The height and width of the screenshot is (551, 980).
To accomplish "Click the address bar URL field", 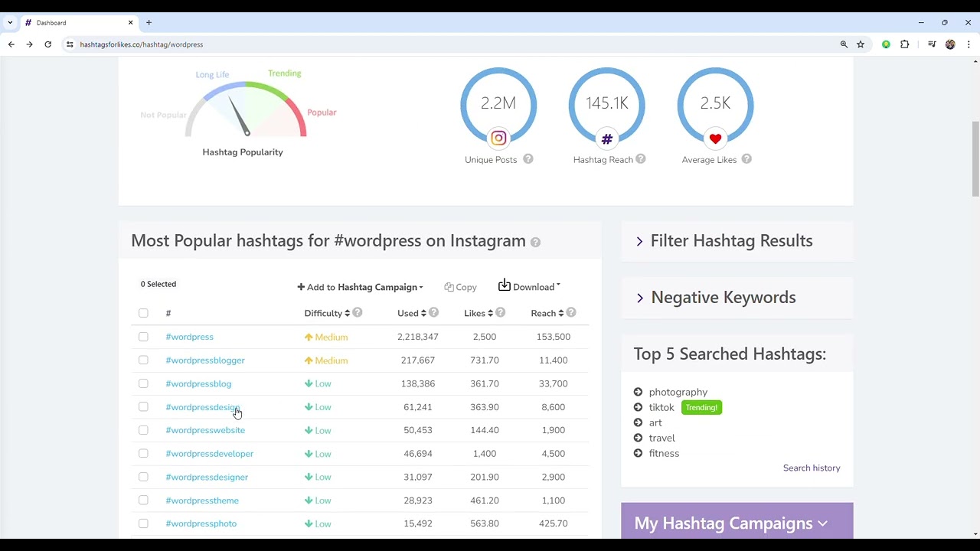I will pos(452,44).
